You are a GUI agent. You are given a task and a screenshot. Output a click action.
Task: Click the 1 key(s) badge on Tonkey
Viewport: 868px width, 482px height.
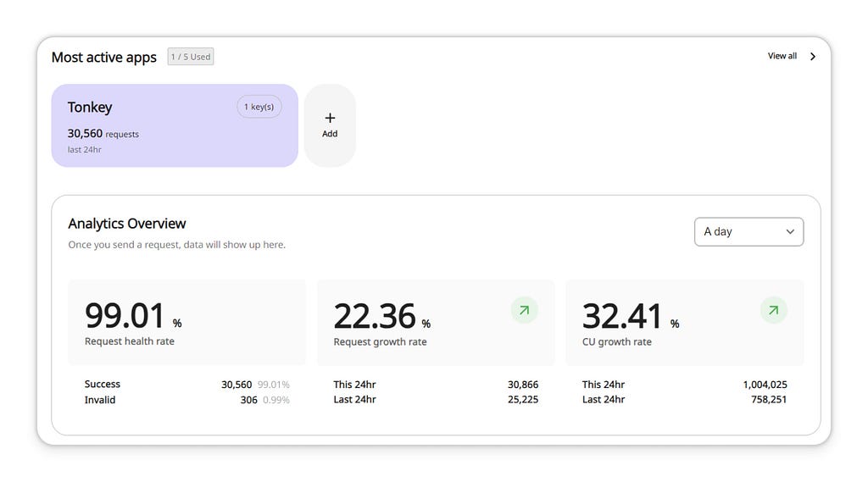click(x=259, y=107)
